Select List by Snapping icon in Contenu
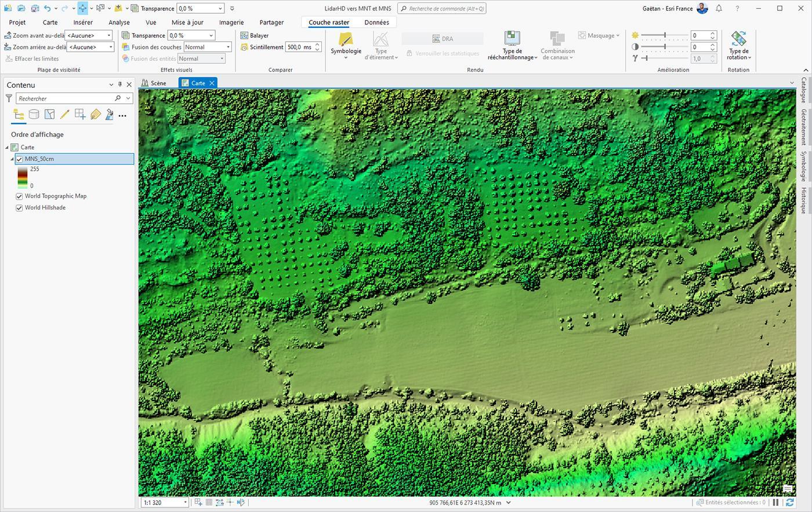The width and height of the screenshot is (812, 512). coord(80,115)
